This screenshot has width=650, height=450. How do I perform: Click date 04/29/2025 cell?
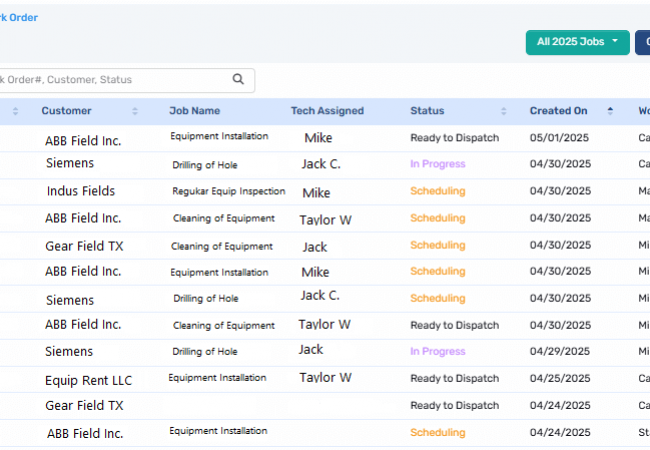(x=560, y=351)
